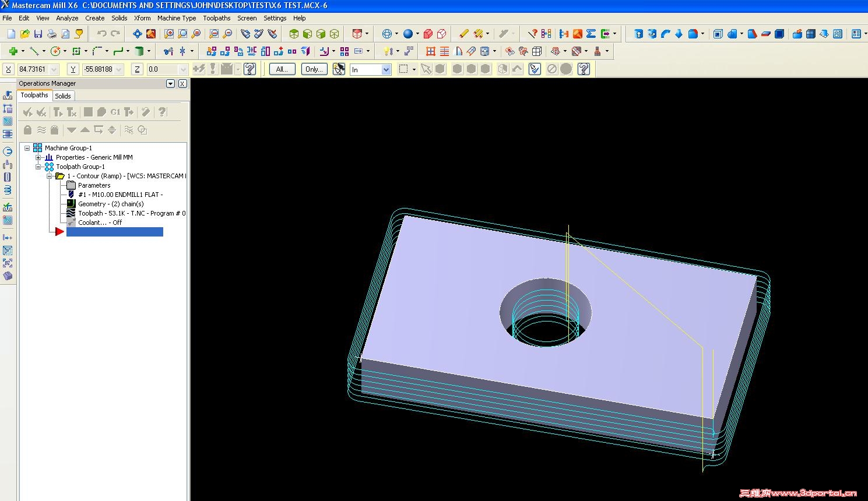Create a new file with the blank-page icon
The height and width of the screenshot is (501, 868).
click(11, 34)
